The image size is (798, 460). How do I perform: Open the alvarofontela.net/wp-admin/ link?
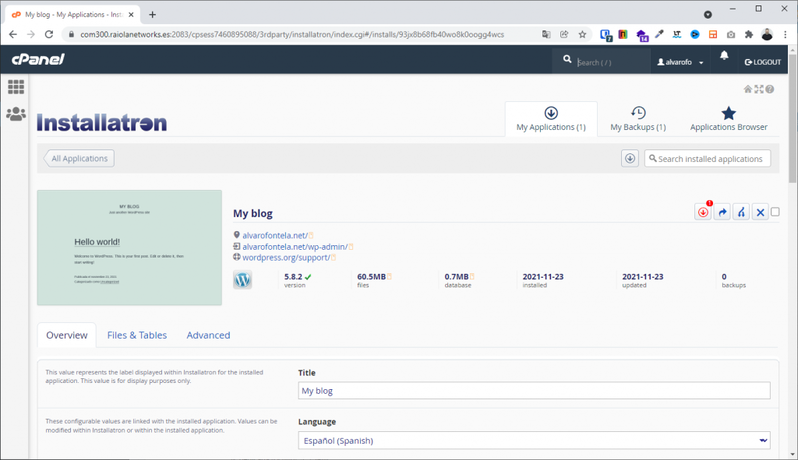[295, 247]
